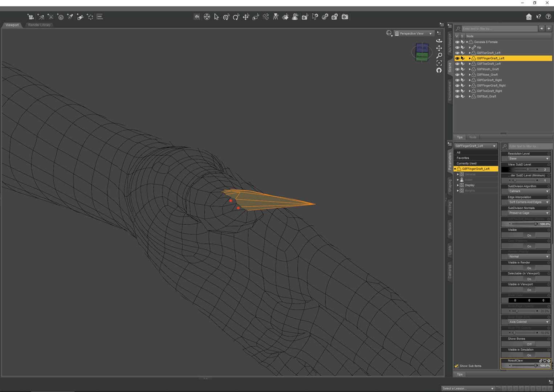The height and width of the screenshot is (392, 554).
Task: Select the zoom magnifier viewport control
Action: [x=439, y=56]
